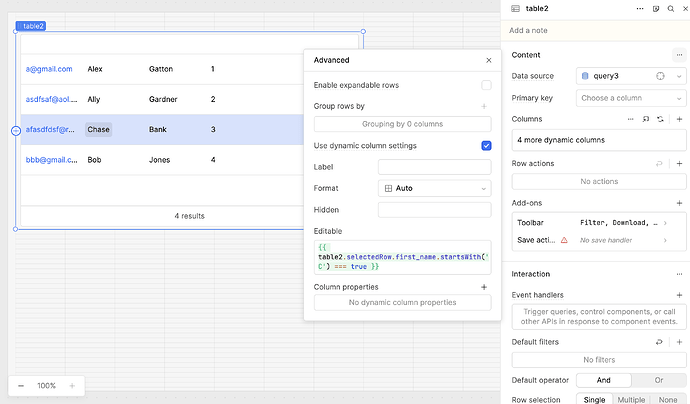Click the No filters placeholder
690x404 pixels.
598,360
